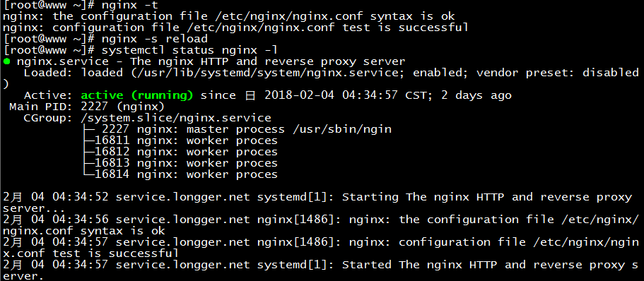Viewport: 644px width, 281px height.
Task: Click the green 'active (running)' status text
Action: click(136, 95)
